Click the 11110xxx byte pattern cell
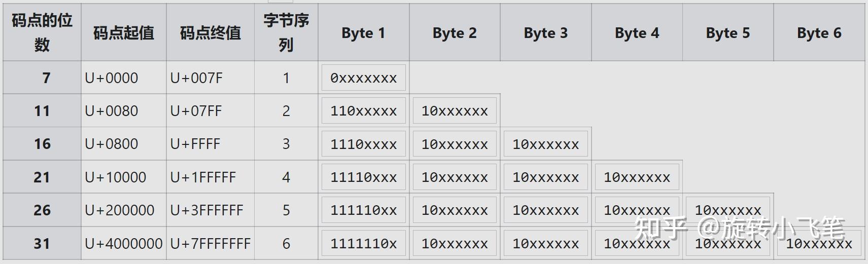The width and height of the screenshot is (868, 264). [363, 177]
